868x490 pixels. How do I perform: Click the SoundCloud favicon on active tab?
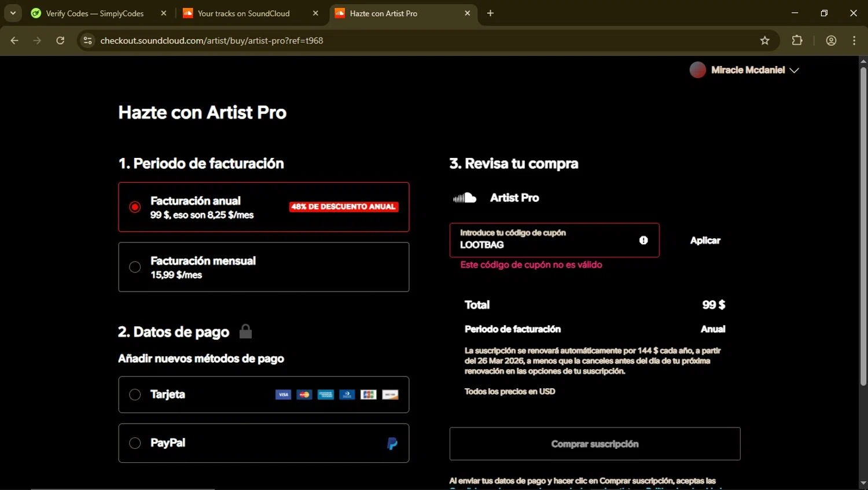[x=340, y=13]
